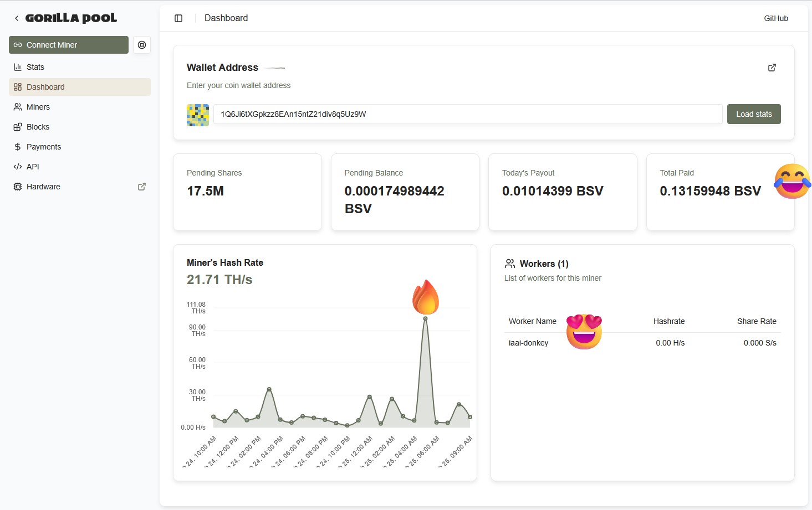Select the iaai-donkey worker row
This screenshot has height=510, width=812.
click(642, 343)
